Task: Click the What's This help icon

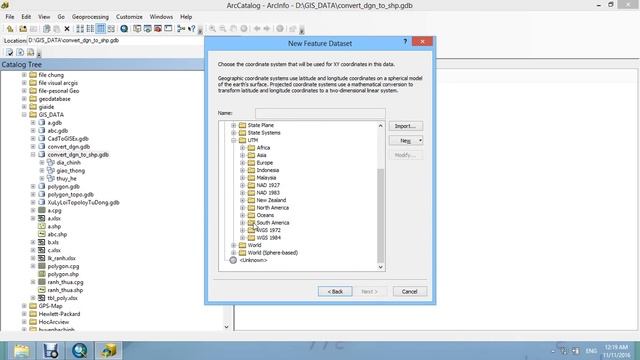Action: pos(191,29)
